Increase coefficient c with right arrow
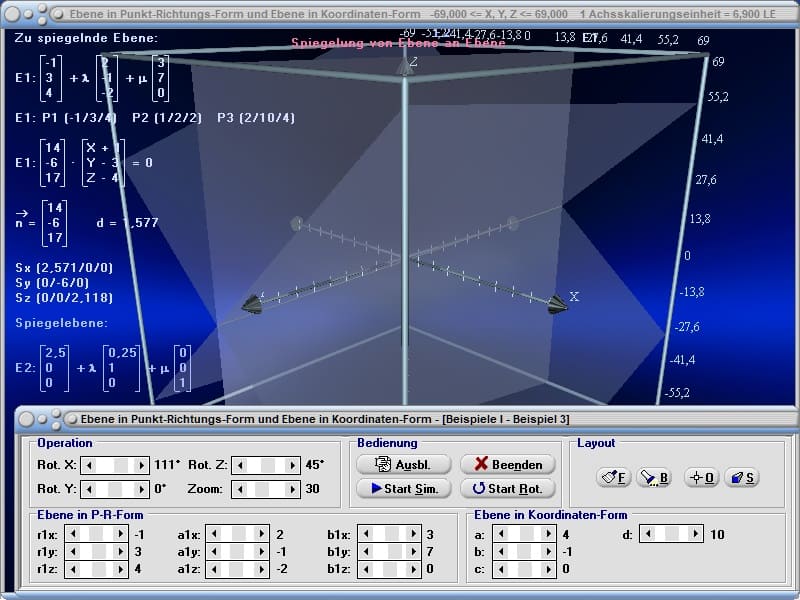Viewport: 800px width, 600px height. click(x=548, y=569)
